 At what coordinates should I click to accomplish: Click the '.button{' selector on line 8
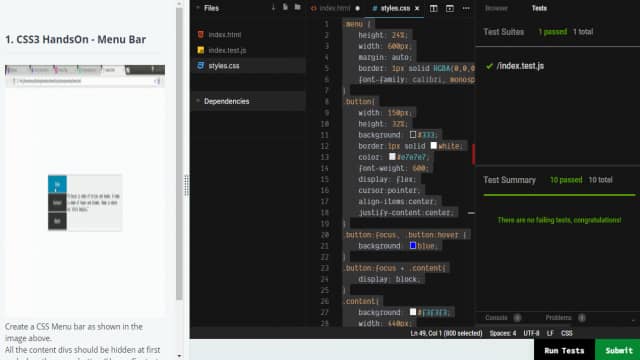(359, 102)
